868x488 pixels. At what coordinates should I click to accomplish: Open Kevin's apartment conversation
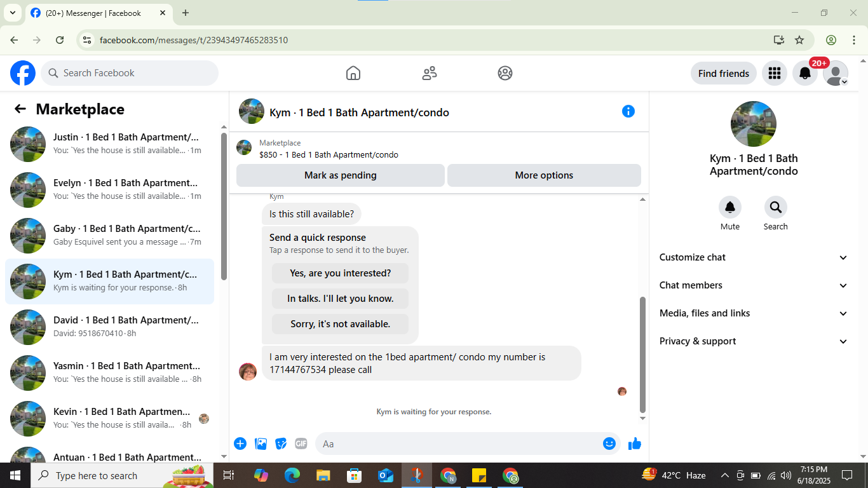point(109,419)
